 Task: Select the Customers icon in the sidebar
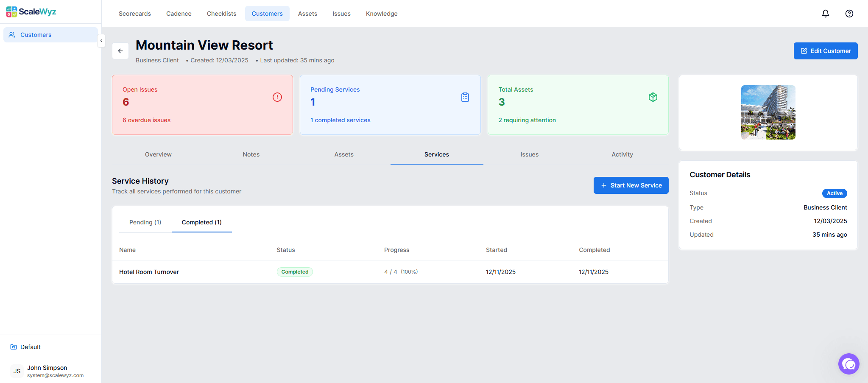tap(12, 34)
